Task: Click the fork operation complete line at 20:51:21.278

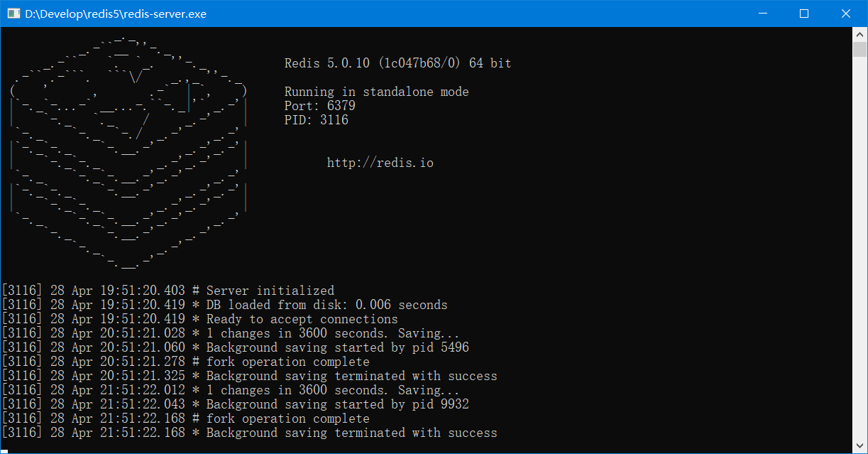Action: pyautogui.click(x=287, y=362)
